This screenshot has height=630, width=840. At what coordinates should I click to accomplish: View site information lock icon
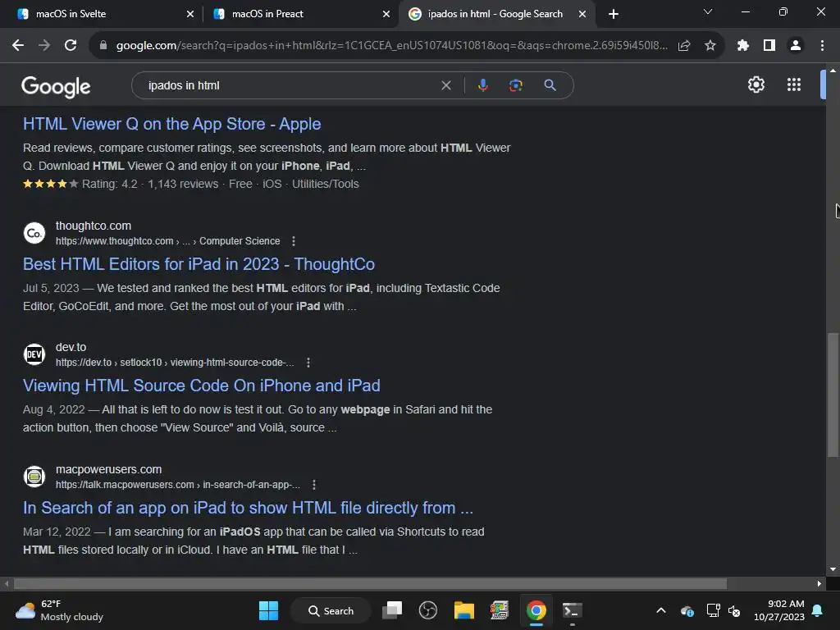point(103,46)
